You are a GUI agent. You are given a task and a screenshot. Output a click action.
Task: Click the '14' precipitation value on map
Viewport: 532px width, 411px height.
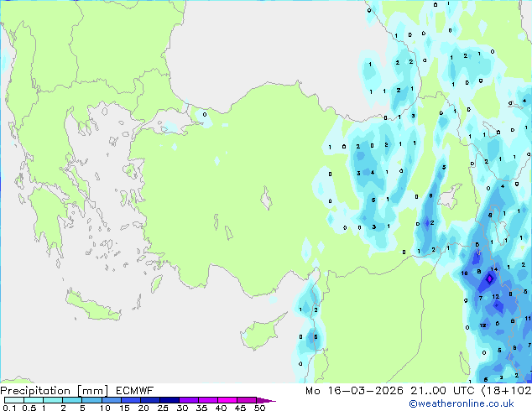(494, 269)
